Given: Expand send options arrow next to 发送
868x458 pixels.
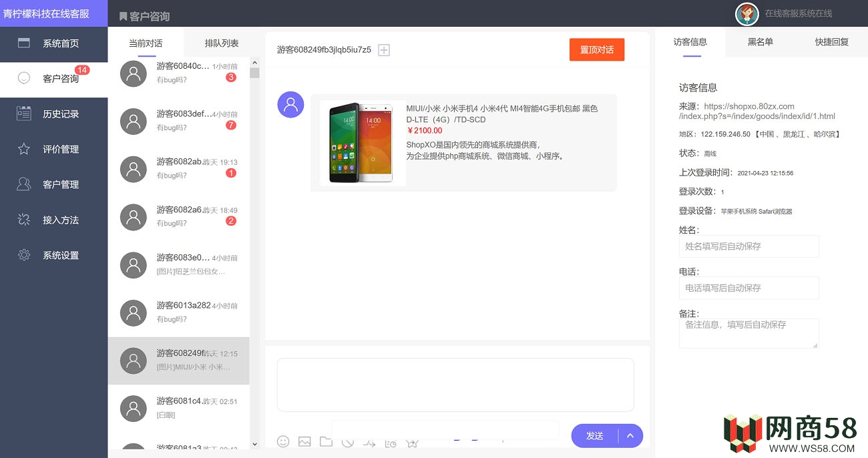Looking at the screenshot, I should (630, 436).
